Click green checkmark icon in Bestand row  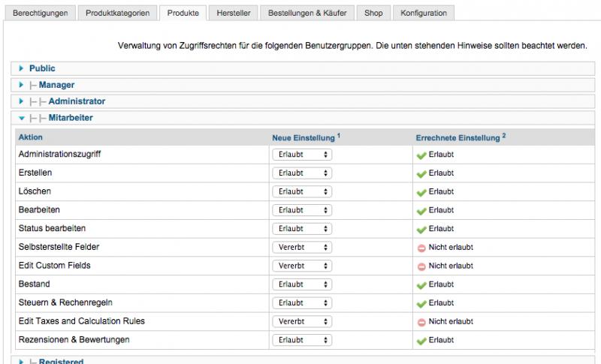pyautogui.click(x=421, y=285)
